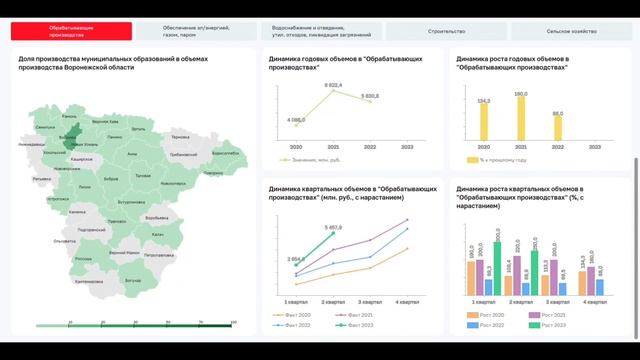
Task: Click the Богучар district on the map
Action: tap(133, 280)
